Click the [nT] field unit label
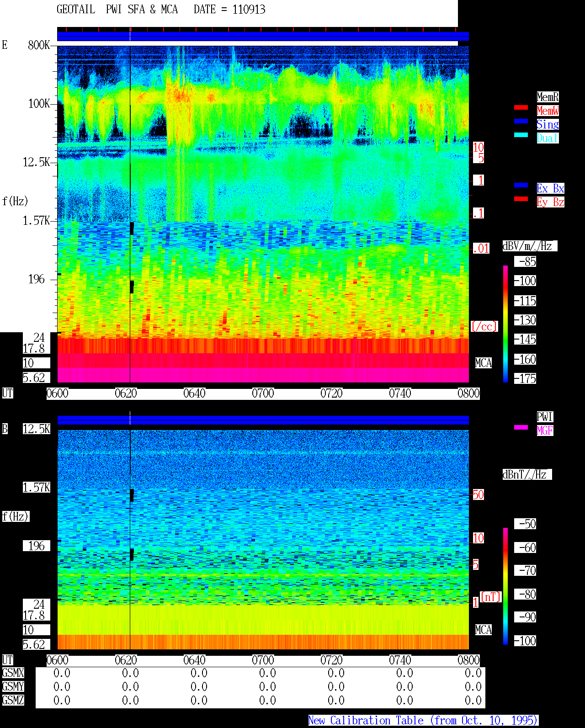The image size is (585, 728). click(490, 597)
